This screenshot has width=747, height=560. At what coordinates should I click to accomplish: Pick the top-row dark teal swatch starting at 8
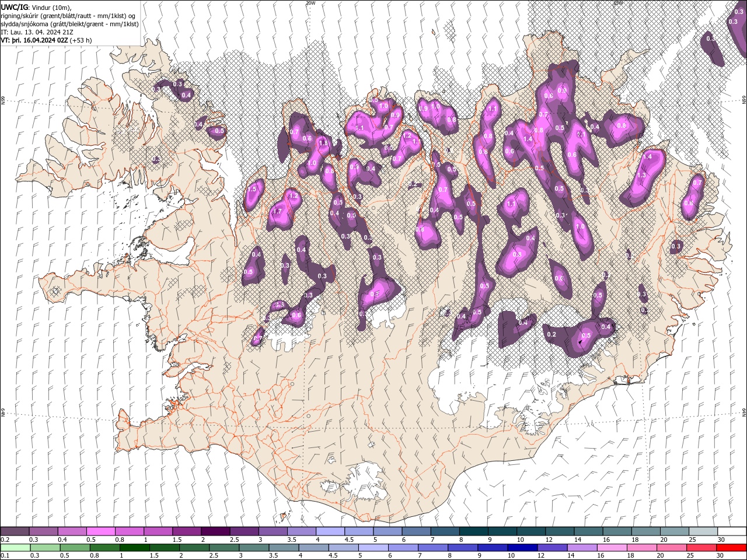click(473, 531)
